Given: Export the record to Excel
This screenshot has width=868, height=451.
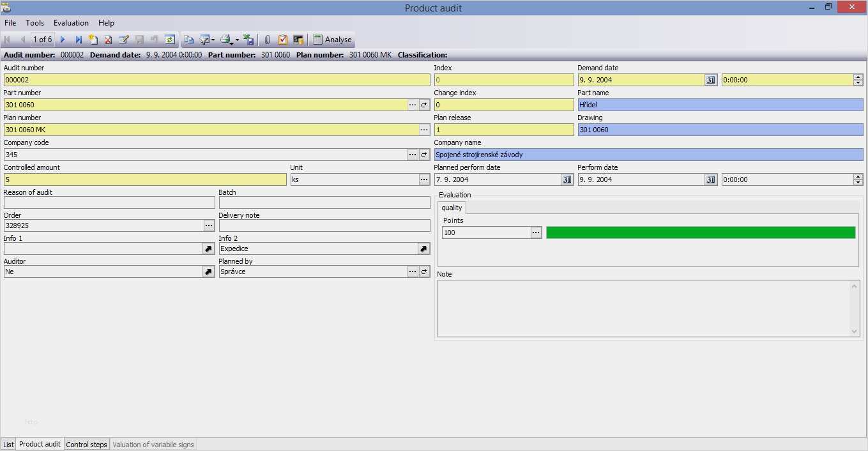Looking at the screenshot, I should pyautogui.click(x=249, y=40).
